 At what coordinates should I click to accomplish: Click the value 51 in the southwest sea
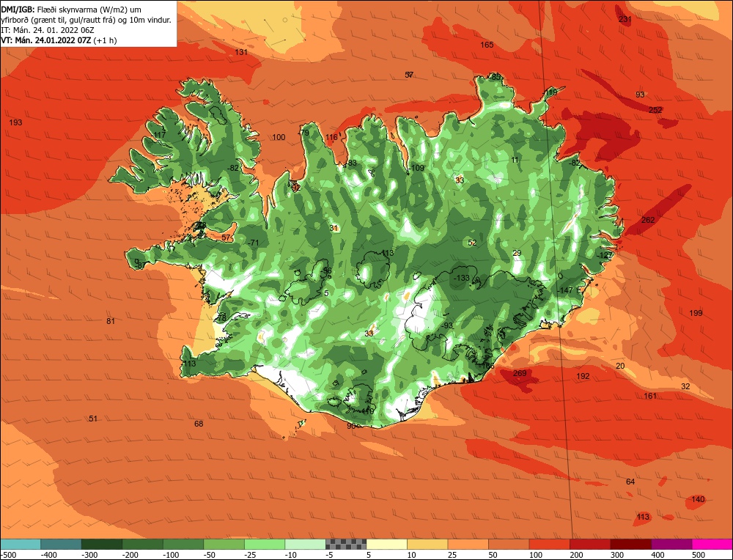pyautogui.click(x=93, y=419)
